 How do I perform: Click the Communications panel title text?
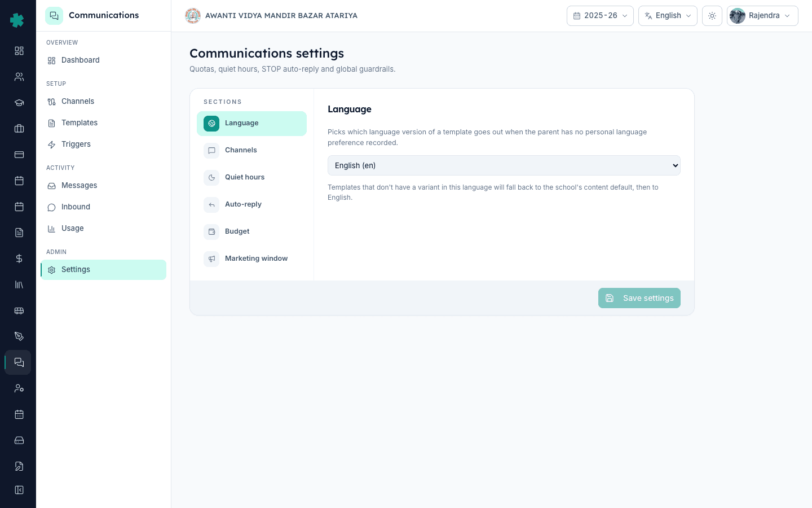104,15
